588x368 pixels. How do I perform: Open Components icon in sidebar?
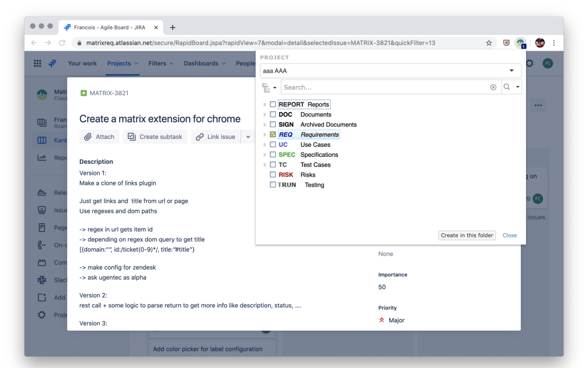click(42, 263)
